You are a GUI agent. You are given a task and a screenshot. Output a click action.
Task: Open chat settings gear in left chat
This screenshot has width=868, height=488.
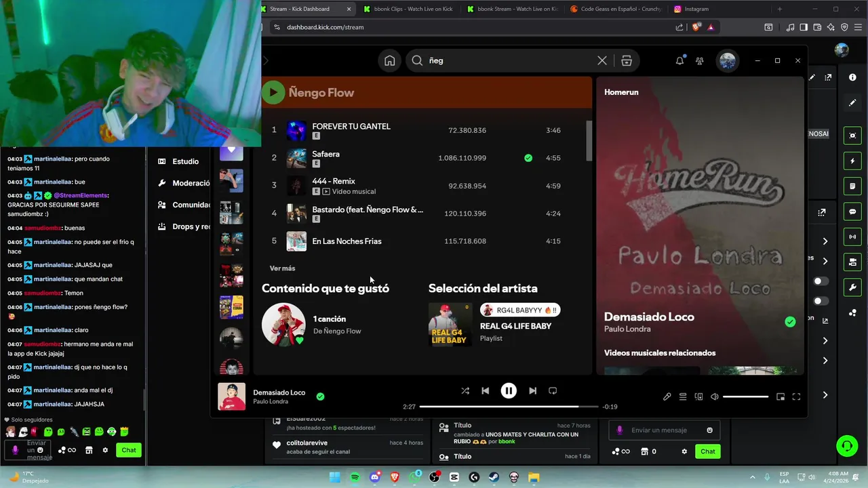(x=105, y=450)
